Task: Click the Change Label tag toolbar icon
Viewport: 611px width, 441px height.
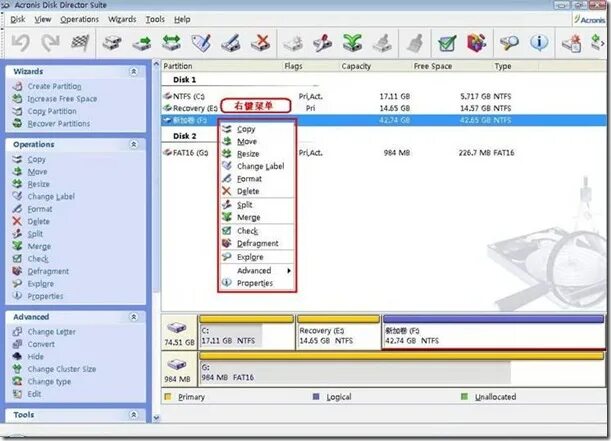Action: pyautogui.click(x=201, y=43)
